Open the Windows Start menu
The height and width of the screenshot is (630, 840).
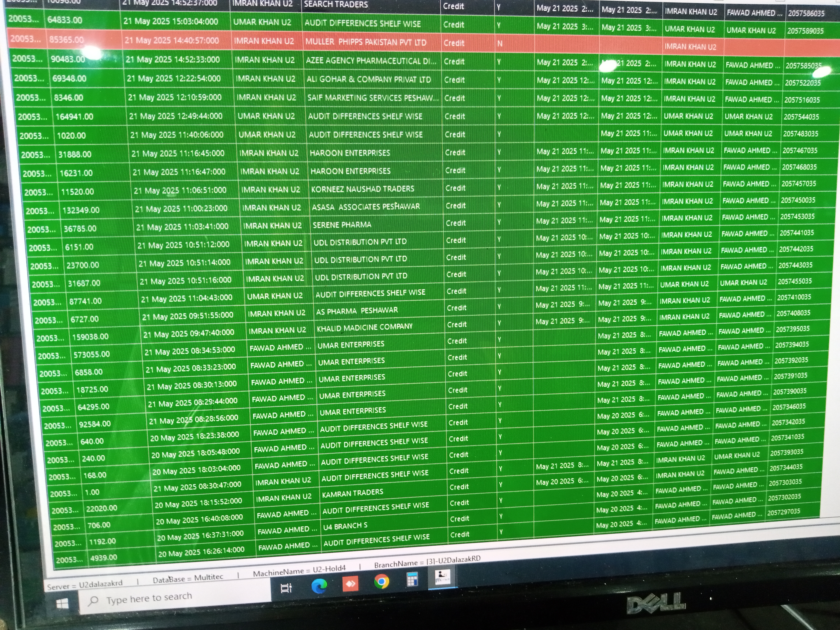(x=62, y=603)
